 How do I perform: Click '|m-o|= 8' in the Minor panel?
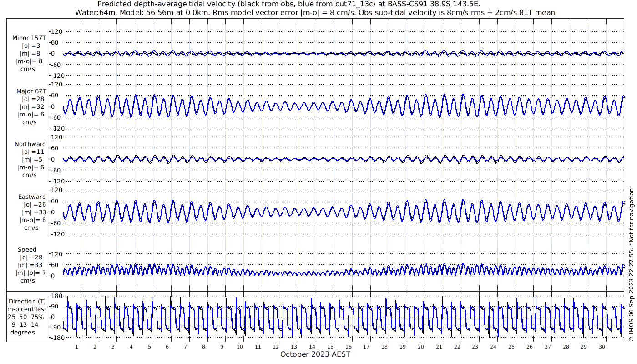point(30,61)
